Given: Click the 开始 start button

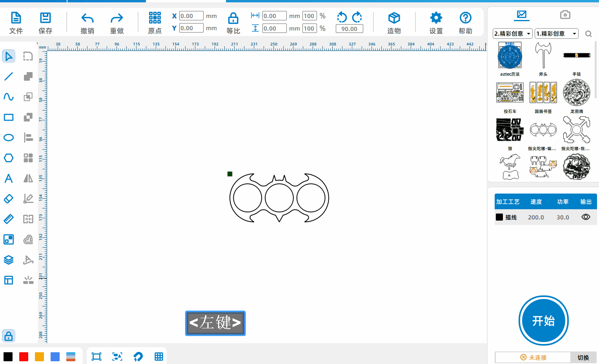Looking at the screenshot, I should point(544,321).
